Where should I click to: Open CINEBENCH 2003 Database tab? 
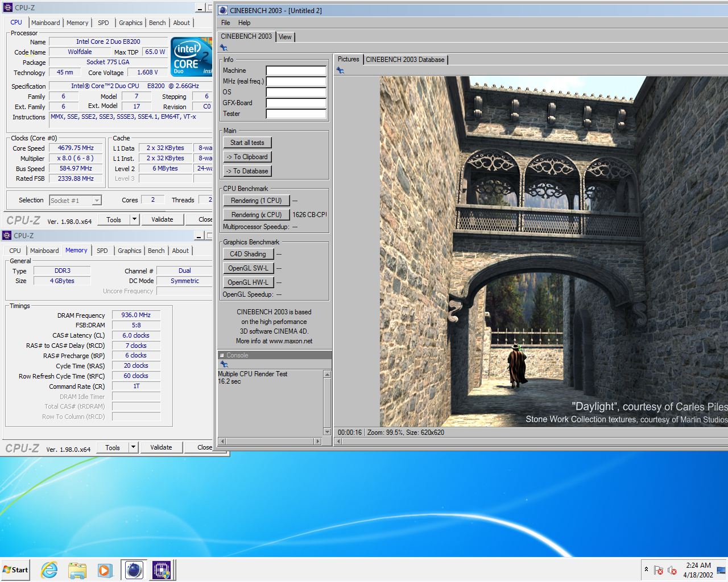coord(405,60)
